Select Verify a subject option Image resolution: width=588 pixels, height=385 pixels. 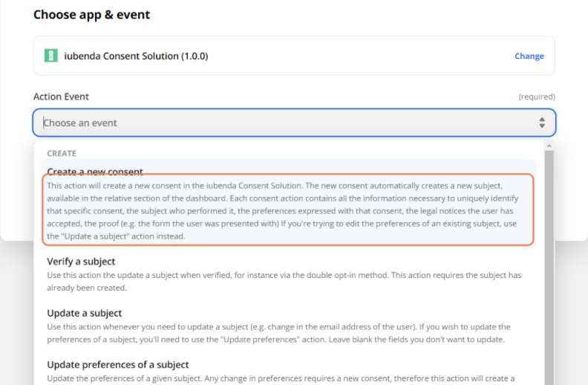click(x=81, y=262)
